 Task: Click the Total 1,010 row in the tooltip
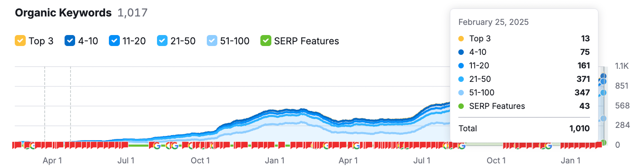[x=524, y=128]
